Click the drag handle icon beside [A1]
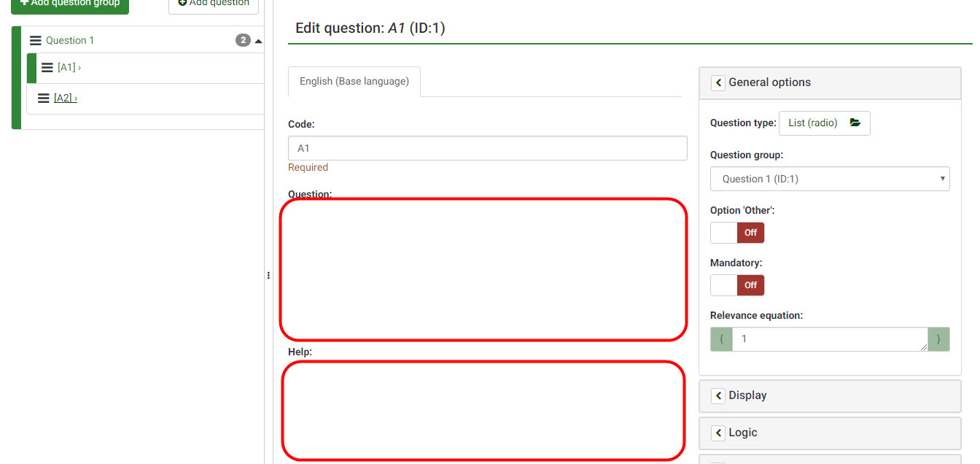 47,67
